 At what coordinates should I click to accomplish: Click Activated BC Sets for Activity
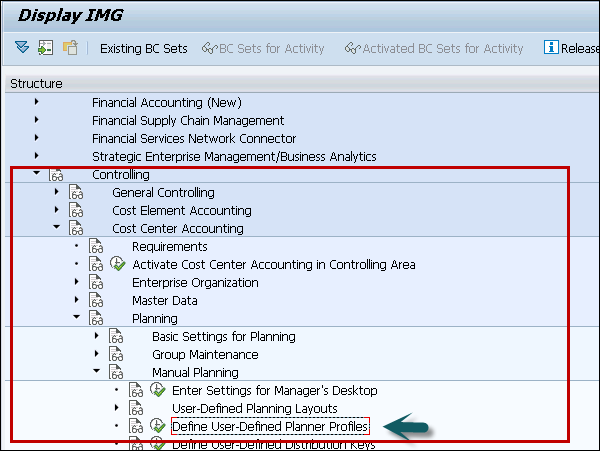click(433, 48)
